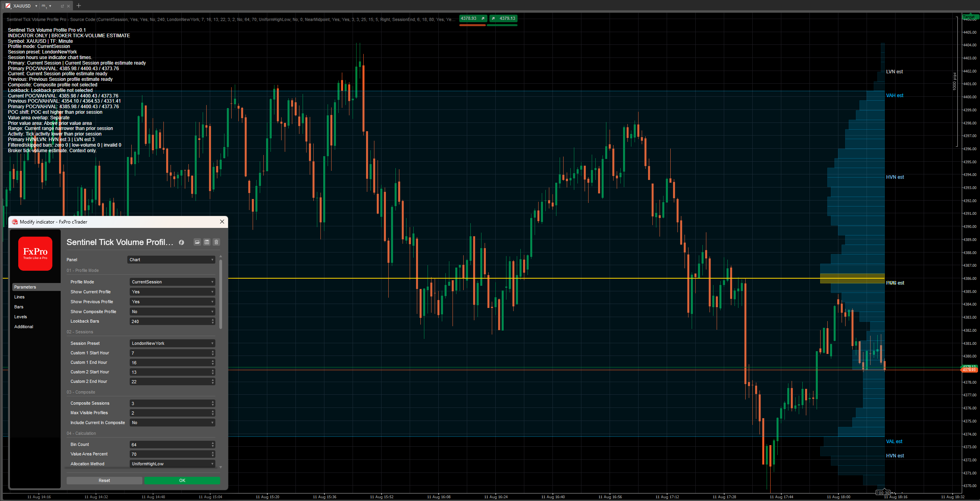Click the load parameters folder icon
This screenshot has width=980, height=501.
197,242
